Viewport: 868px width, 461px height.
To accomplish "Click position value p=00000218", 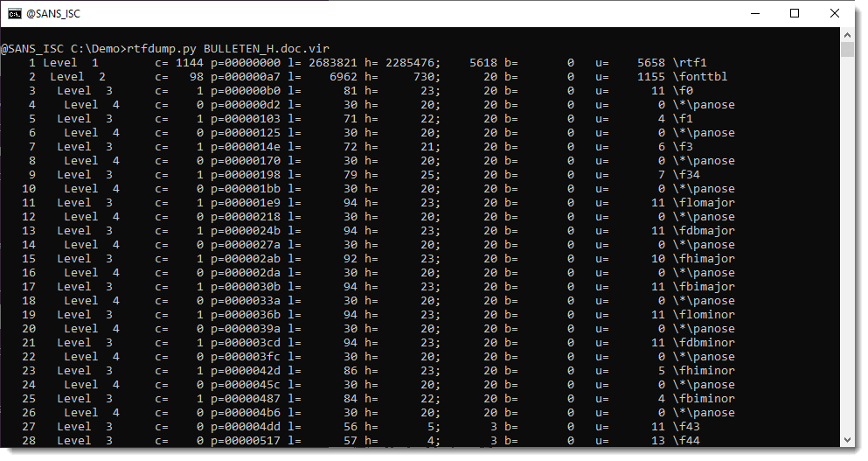I will [x=246, y=217].
